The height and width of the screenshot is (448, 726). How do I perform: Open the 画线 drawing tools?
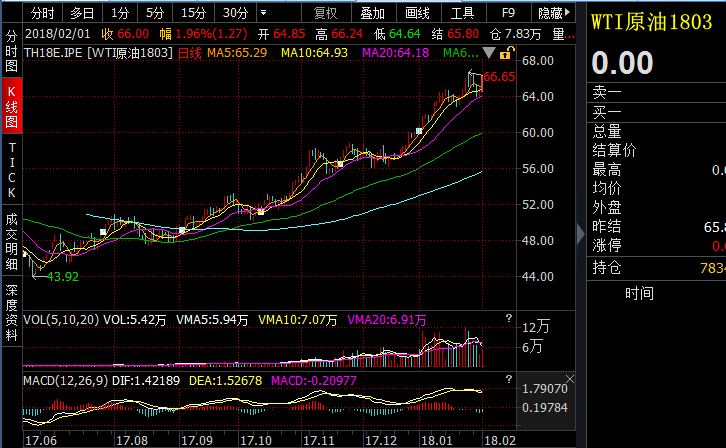pos(417,13)
